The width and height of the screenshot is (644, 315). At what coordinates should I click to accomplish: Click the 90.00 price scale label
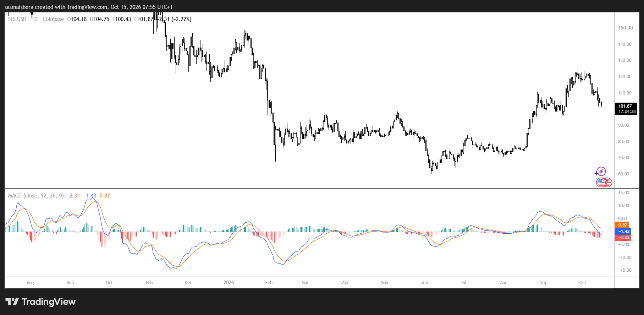point(624,125)
